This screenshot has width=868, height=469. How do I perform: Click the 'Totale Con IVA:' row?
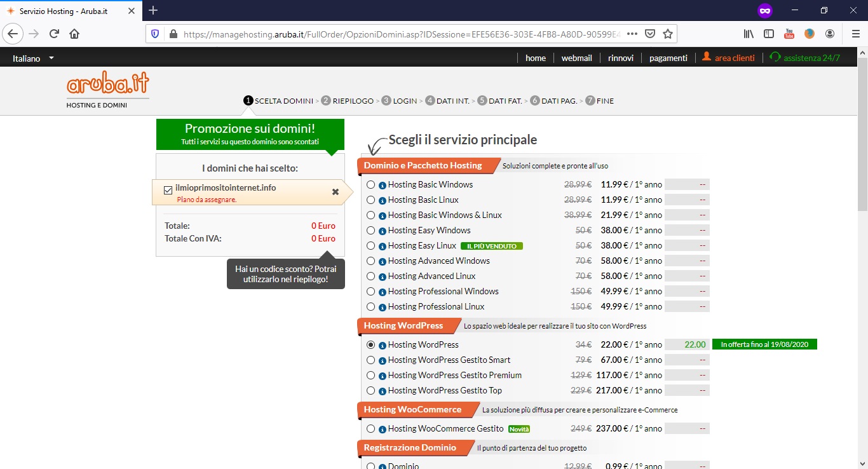250,238
